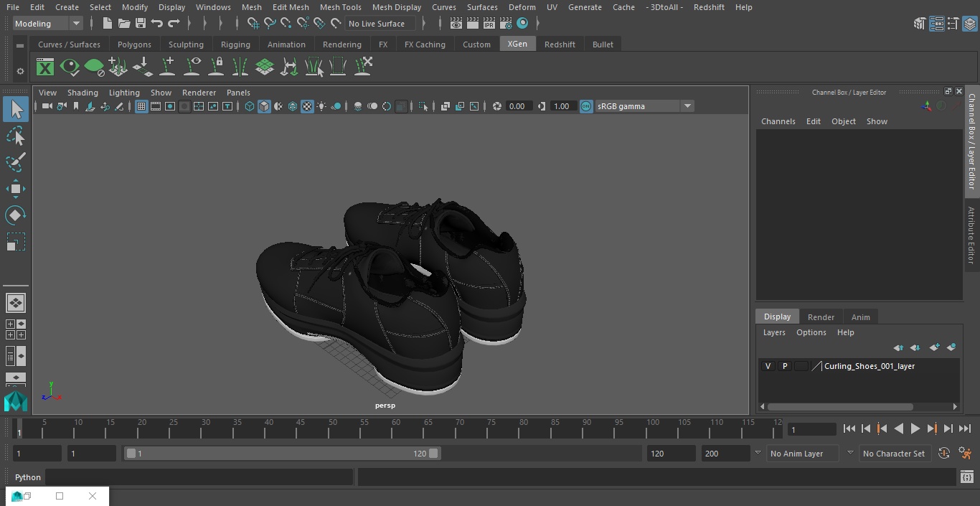Switch to the Rigging shelf tab
980x506 pixels.
(x=235, y=44)
